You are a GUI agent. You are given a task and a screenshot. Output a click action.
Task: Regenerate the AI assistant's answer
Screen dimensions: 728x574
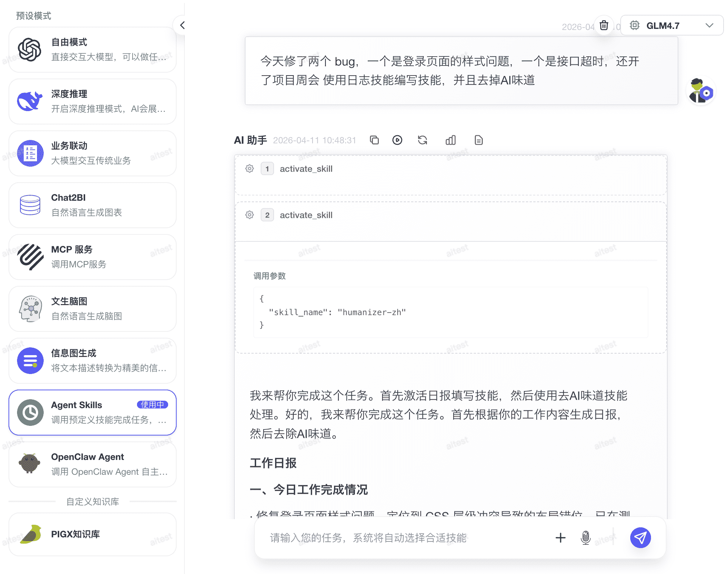coord(422,140)
